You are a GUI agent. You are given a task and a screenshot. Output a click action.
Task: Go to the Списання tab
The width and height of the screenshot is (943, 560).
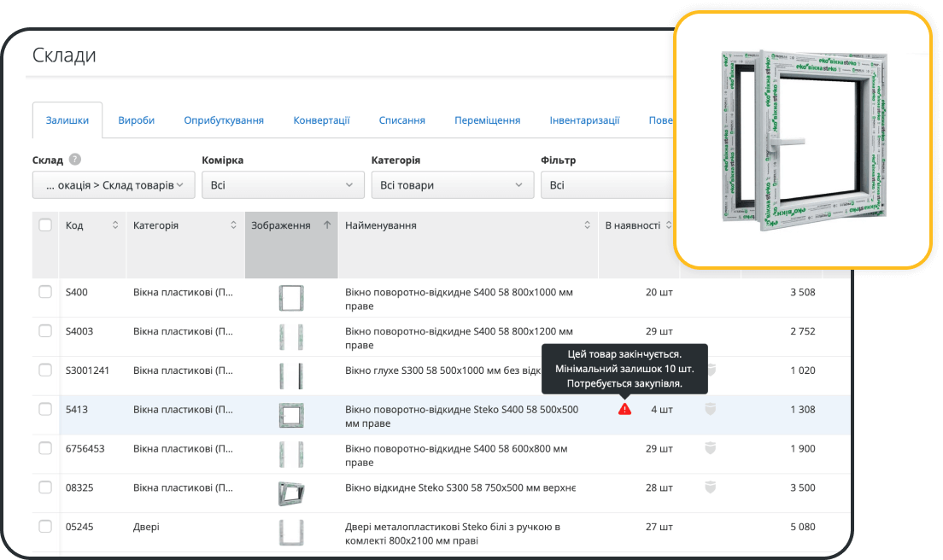click(x=402, y=120)
